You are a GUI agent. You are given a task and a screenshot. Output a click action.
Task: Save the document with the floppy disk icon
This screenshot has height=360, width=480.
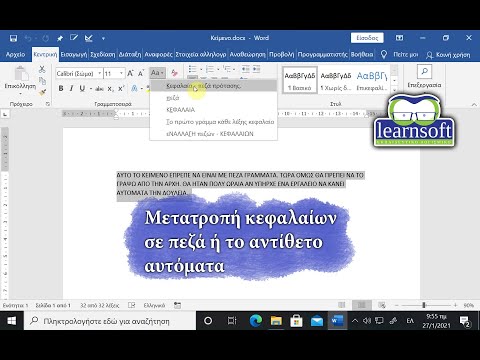13,38
